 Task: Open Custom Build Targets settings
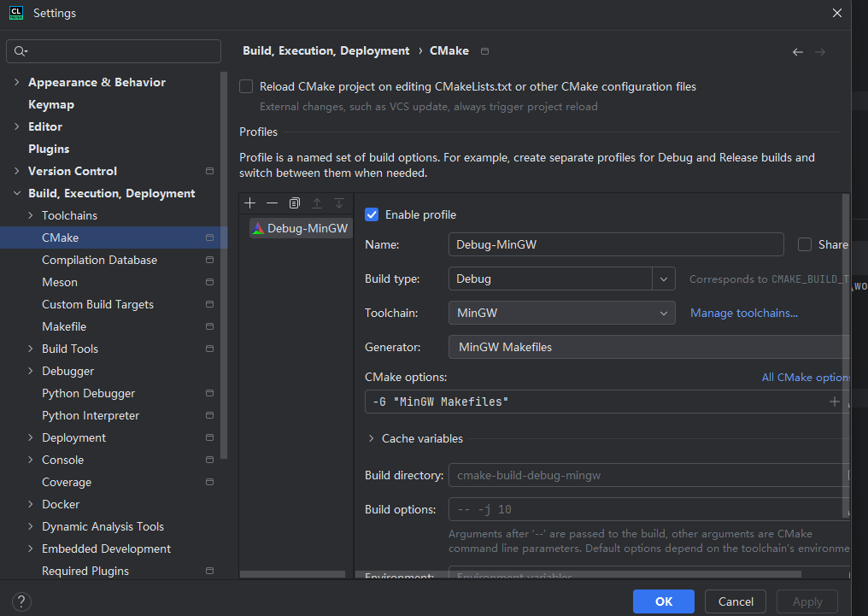click(98, 304)
